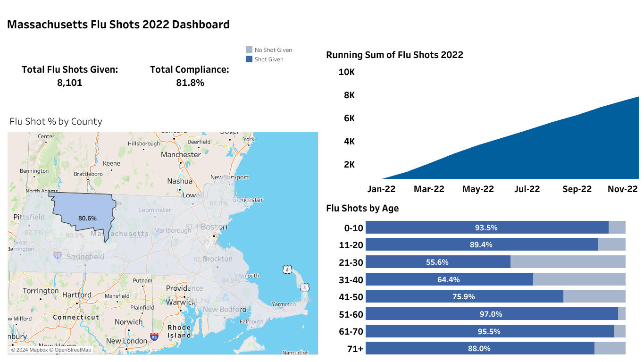Click the Total Compliance 81.8% value

[x=189, y=83]
